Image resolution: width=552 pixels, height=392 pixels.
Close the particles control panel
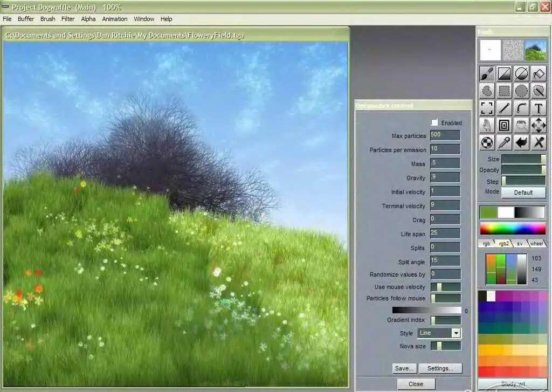click(x=416, y=384)
